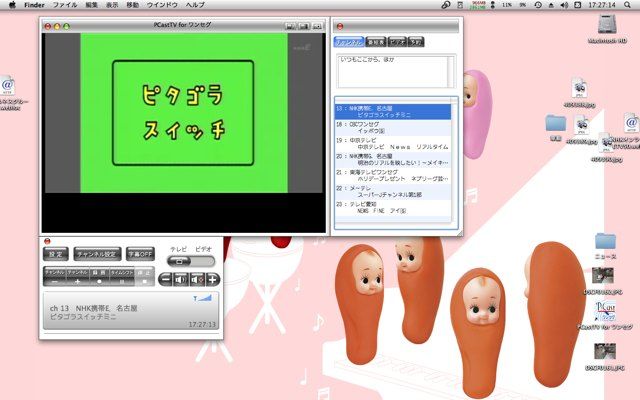The height and width of the screenshot is (400, 640).
Task: Open the Finder menu
Action: point(34,5)
